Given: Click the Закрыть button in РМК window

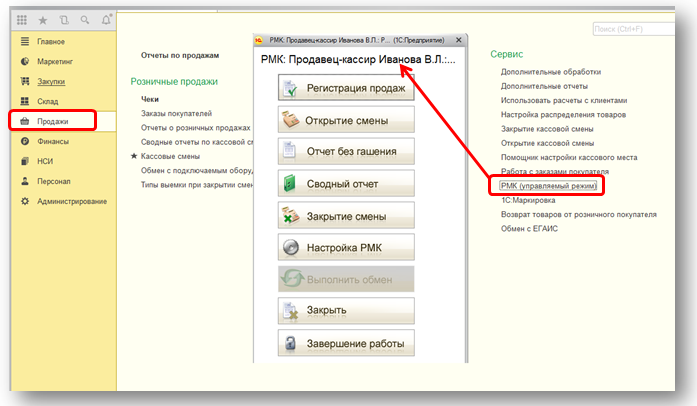Looking at the screenshot, I should (x=346, y=311).
